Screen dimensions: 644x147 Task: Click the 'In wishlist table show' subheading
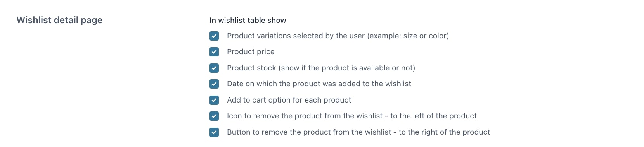(248, 20)
